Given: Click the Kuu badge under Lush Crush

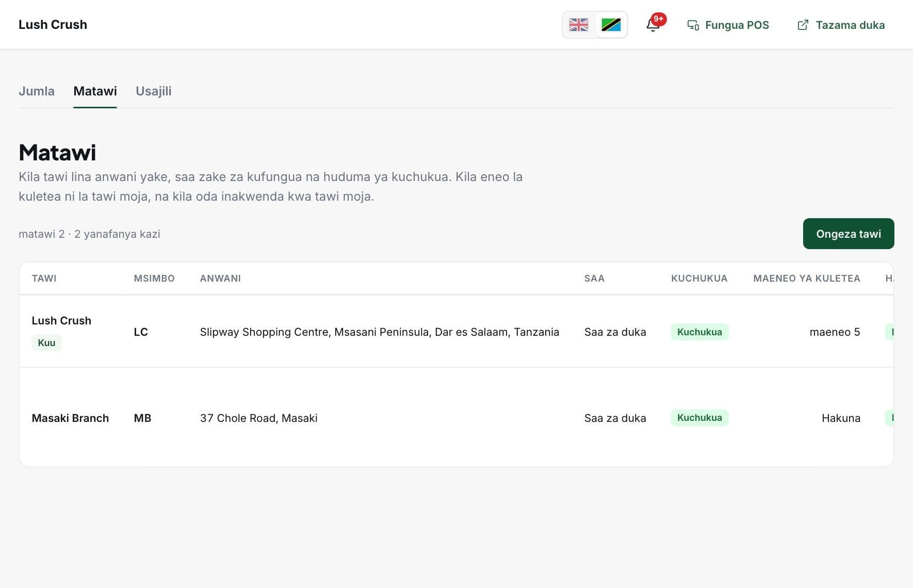Looking at the screenshot, I should click(46, 343).
